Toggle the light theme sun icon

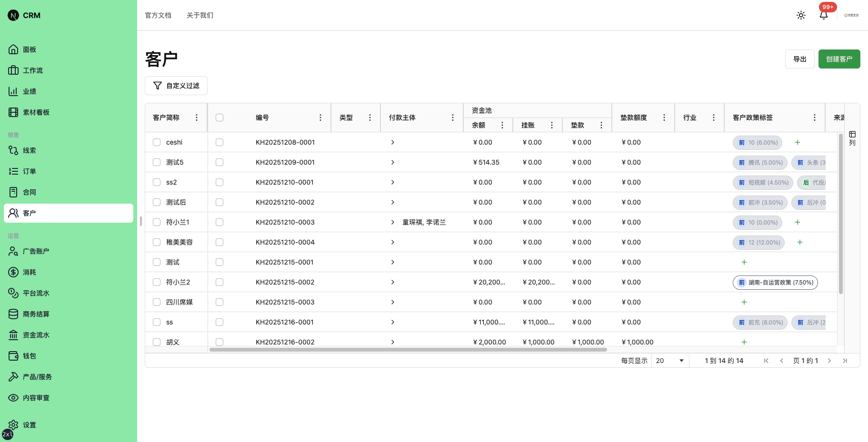800,15
